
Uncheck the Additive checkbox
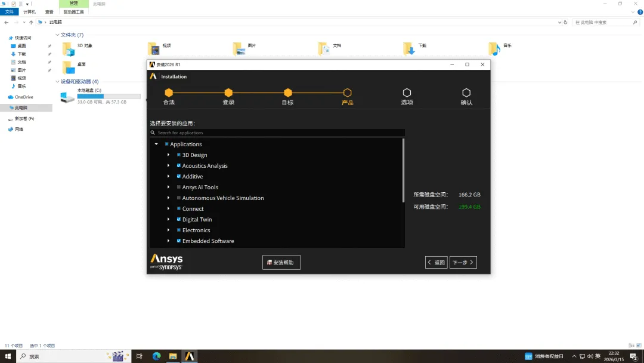click(x=179, y=176)
